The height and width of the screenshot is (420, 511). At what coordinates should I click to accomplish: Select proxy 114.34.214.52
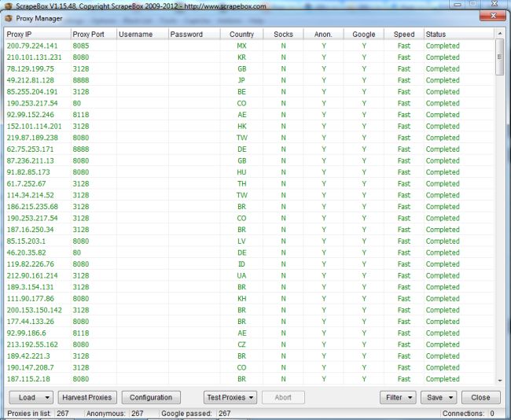click(x=250, y=195)
